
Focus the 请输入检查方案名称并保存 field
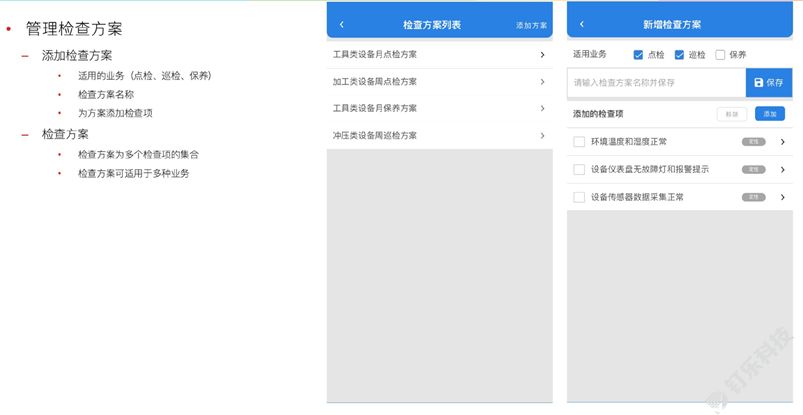coord(657,82)
